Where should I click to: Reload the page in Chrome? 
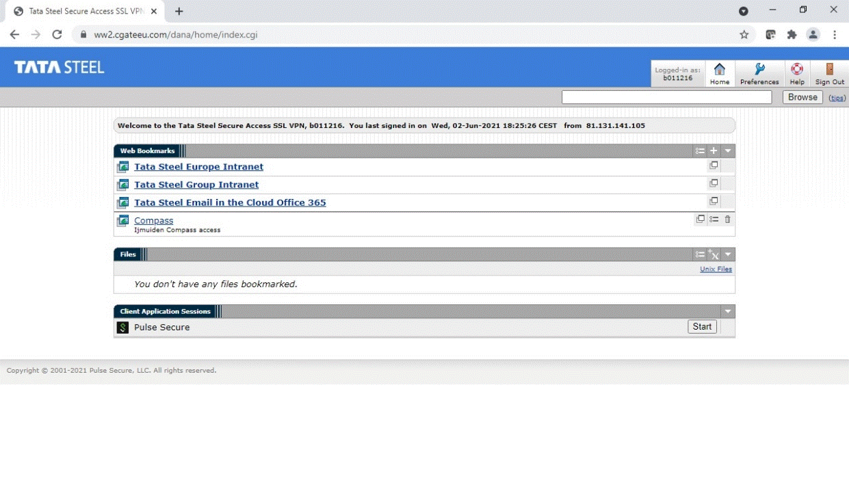click(x=57, y=34)
